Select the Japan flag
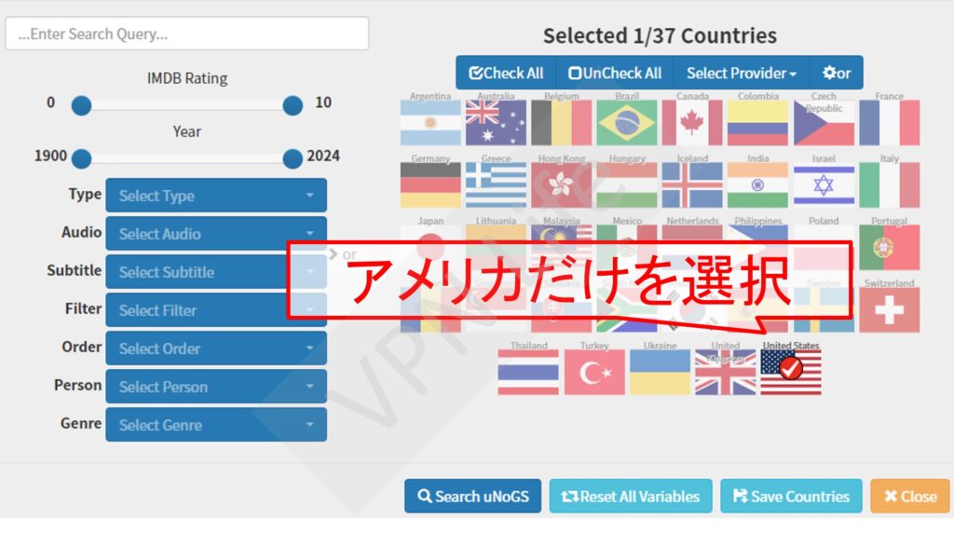954x560 pixels. pos(429,247)
